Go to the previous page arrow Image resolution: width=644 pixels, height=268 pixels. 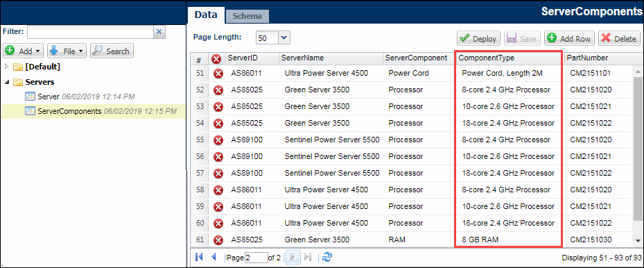214,258
